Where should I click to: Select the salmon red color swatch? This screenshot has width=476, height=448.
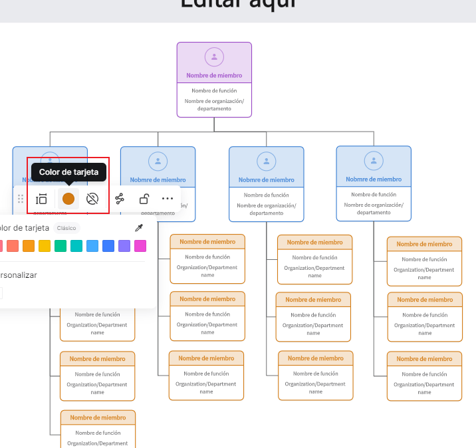[12, 246]
